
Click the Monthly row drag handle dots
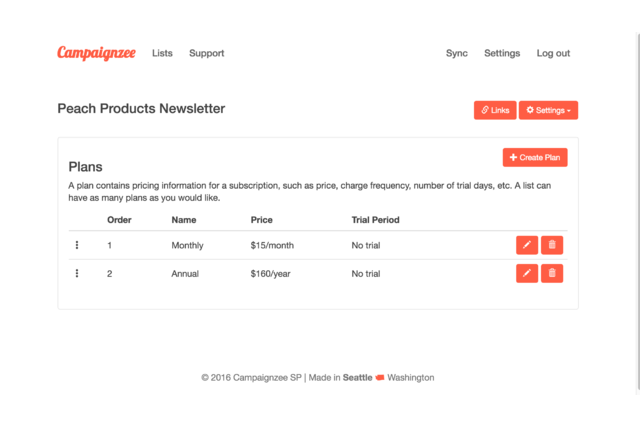pos(77,245)
